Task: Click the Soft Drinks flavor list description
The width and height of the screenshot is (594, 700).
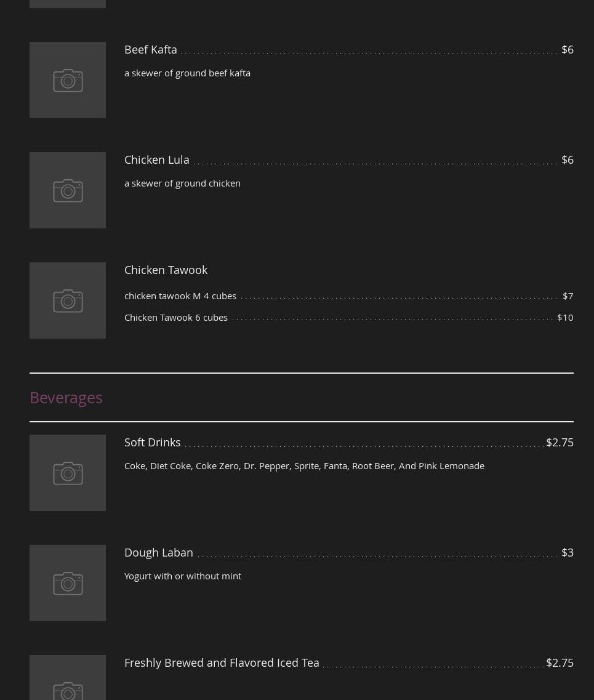Action: coord(304,465)
